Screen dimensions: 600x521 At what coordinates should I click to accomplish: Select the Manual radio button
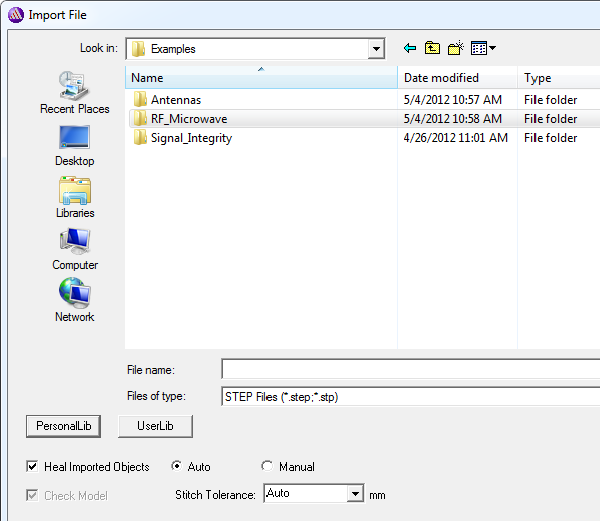[267, 466]
